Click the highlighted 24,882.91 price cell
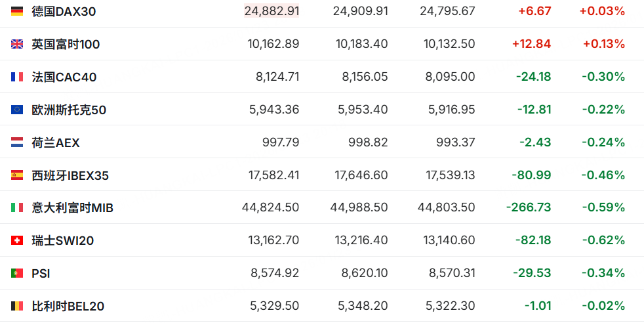This screenshot has height=323, width=644. [x=272, y=11]
